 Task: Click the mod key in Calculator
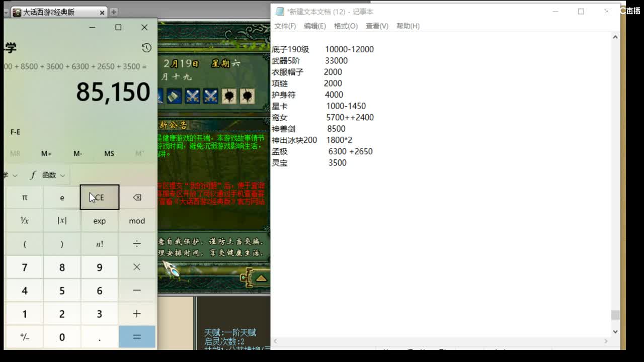[137, 221]
